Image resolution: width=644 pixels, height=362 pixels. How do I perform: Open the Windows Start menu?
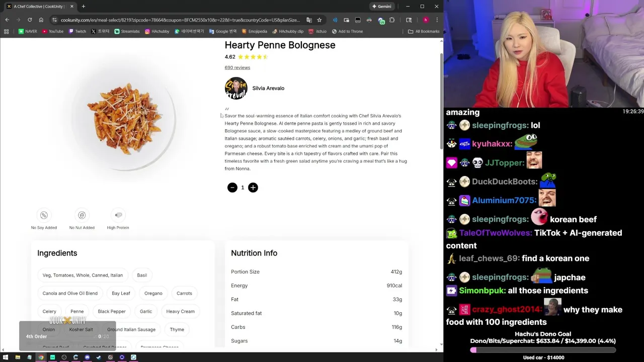point(6,357)
